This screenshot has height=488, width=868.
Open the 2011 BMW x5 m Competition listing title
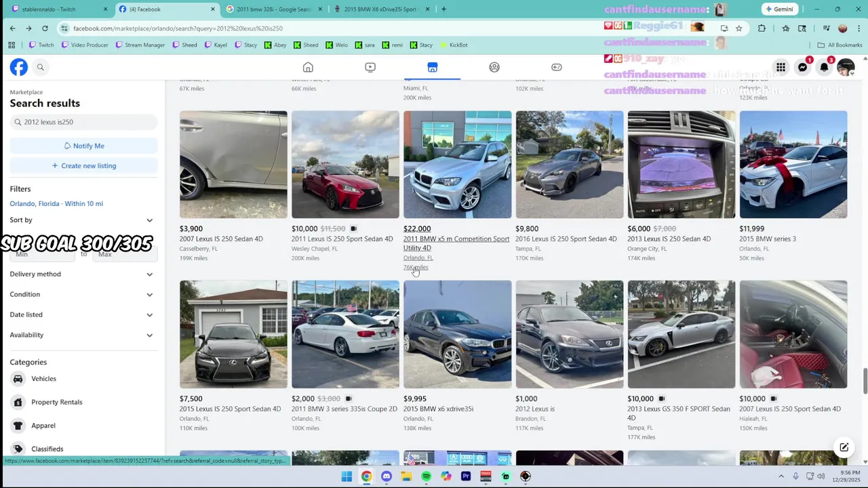456,243
